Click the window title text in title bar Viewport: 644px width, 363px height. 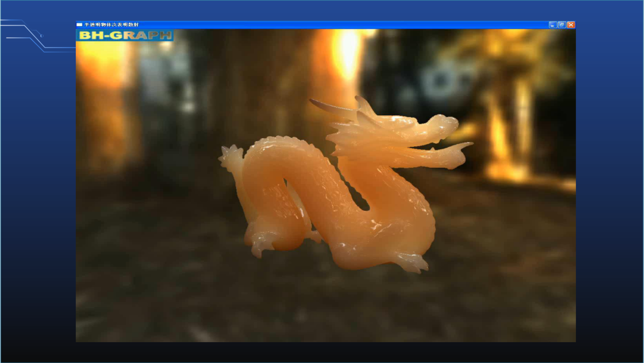(x=111, y=24)
